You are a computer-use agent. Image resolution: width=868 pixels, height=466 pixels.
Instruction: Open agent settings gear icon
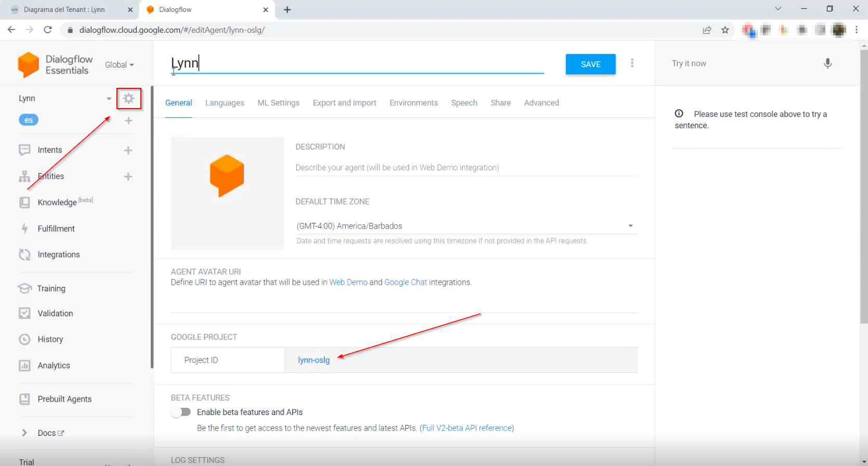click(x=129, y=98)
